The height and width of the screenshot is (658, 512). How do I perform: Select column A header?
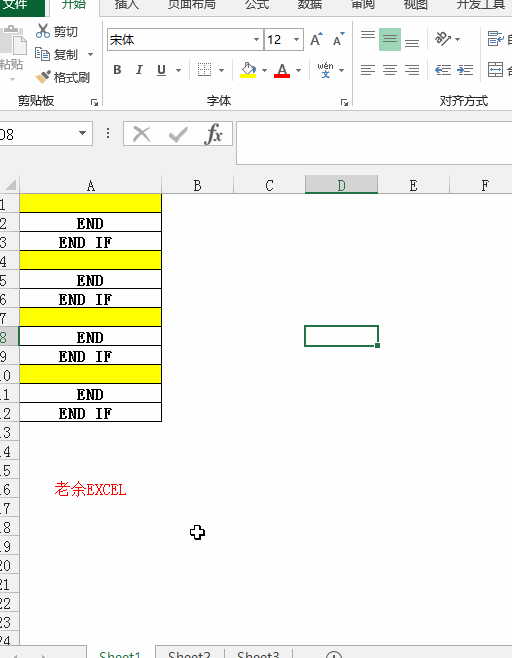point(91,185)
